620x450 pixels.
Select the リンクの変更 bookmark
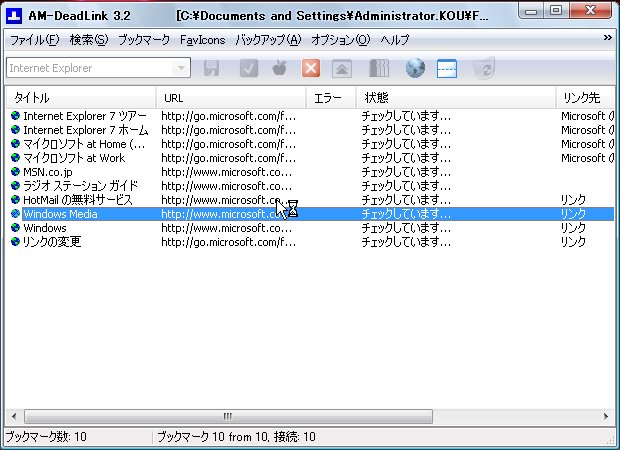click(x=52, y=242)
